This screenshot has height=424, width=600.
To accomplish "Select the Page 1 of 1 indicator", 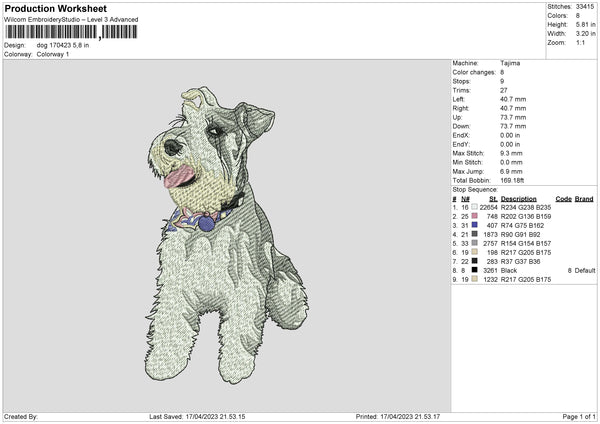I will coord(579,417).
